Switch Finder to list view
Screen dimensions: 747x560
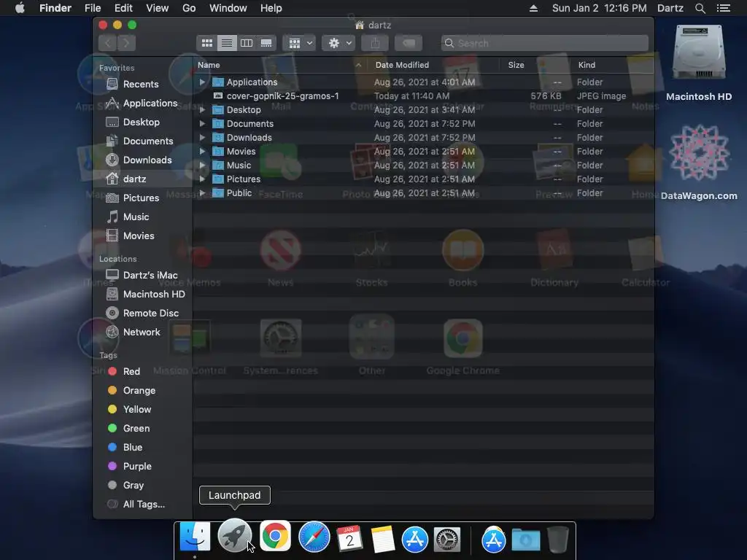click(x=227, y=43)
